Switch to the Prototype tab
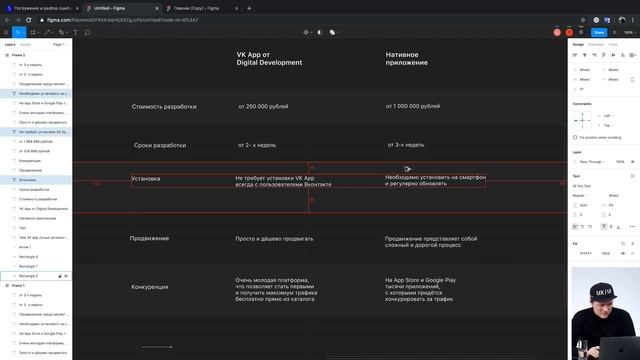This screenshot has height=360, width=640. pos(596,44)
